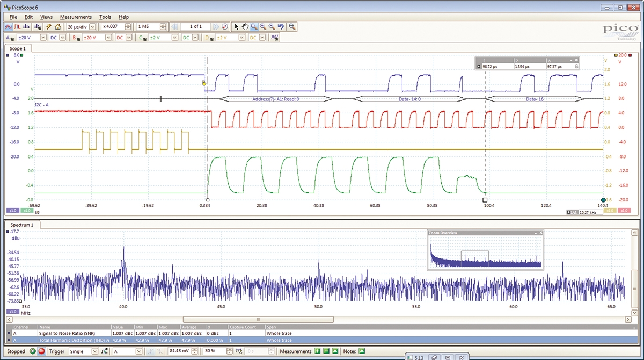Open Channel A DC coupling dropdown
This screenshot has height=360, width=644.
point(62,38)
